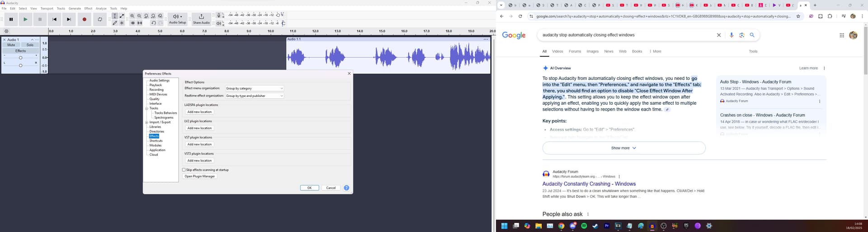This screenshot has width=868, height=232.
Task: Add new LADSPA plugin location
Action: pyautogui.click(x=199, y=112)
